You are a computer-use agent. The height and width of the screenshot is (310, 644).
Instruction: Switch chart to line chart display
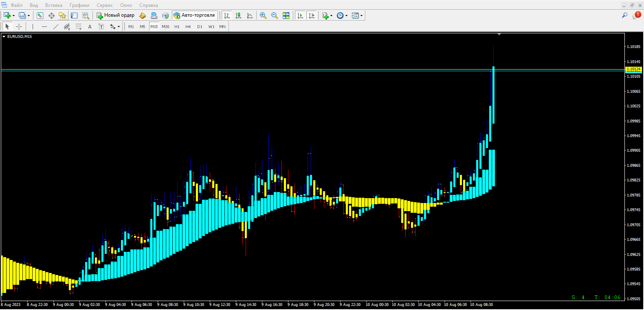[250, 15]
